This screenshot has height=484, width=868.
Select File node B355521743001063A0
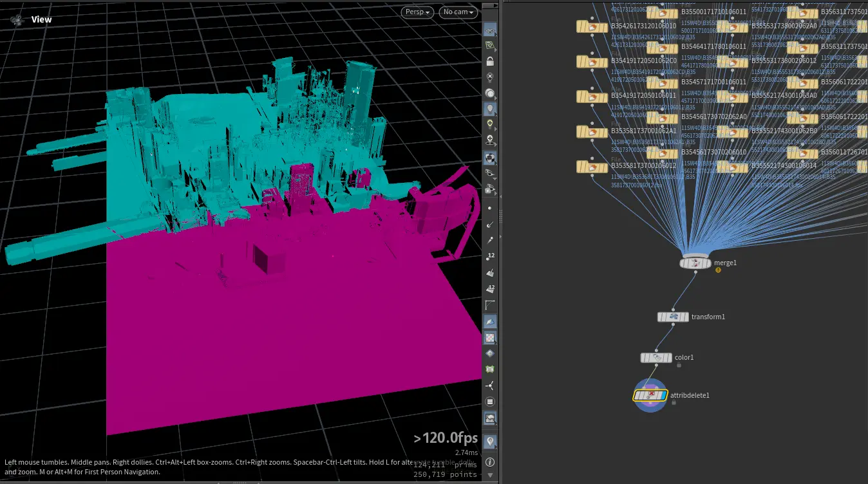point(733,97)
